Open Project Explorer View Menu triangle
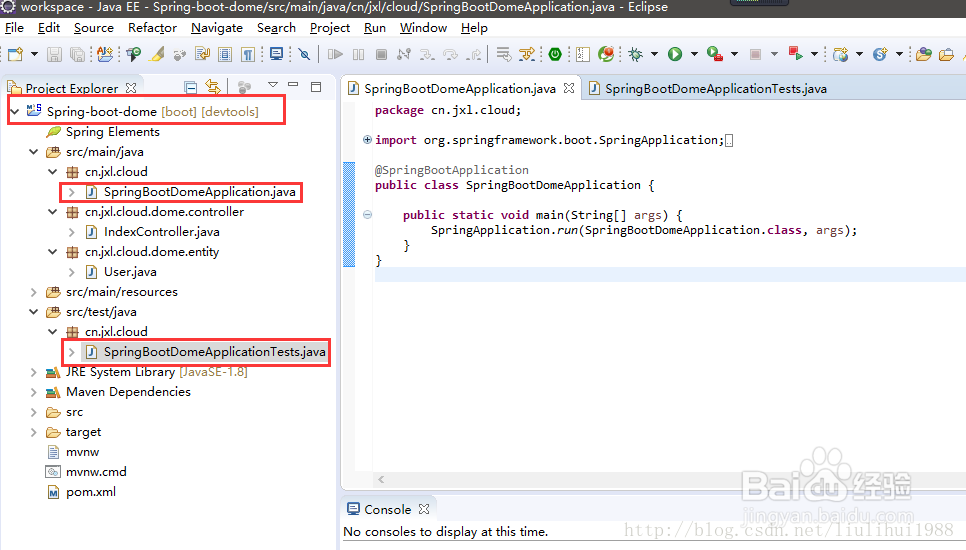This screenshot has height=550, width=966. coord(273,85)
